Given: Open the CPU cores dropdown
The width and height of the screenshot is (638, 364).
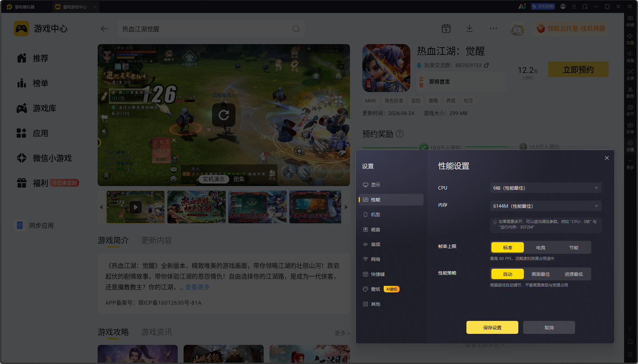Looking at the screenshot, I should coord(546,188).
